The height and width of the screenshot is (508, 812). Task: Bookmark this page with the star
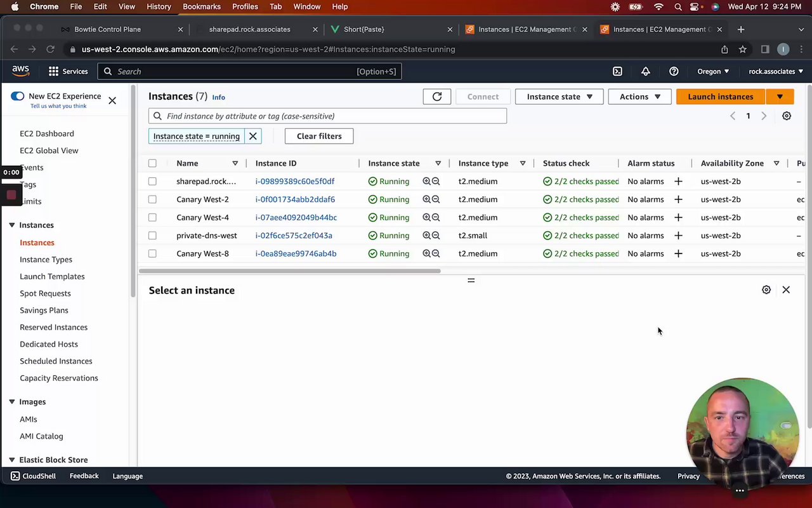tap(742, 49)
